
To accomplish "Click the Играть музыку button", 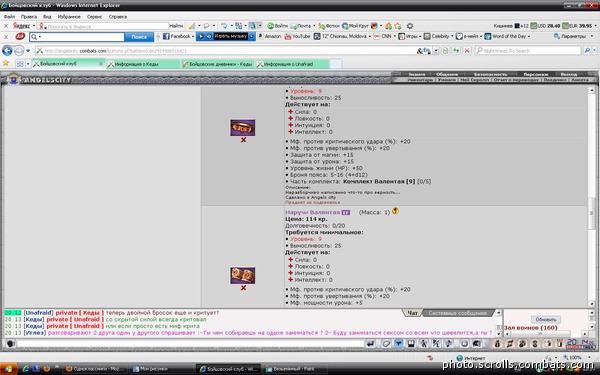I will [x=230, y=36].
